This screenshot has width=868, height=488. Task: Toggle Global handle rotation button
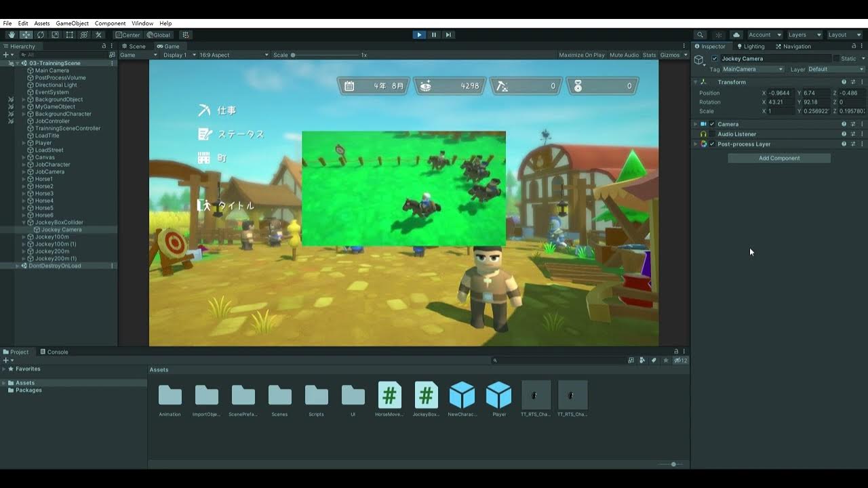159,35
